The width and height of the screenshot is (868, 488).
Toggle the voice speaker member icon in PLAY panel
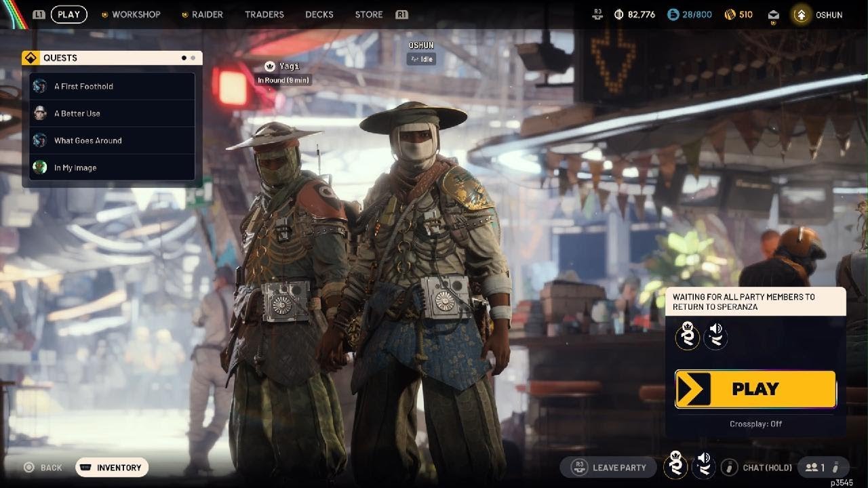click(716, 336)
